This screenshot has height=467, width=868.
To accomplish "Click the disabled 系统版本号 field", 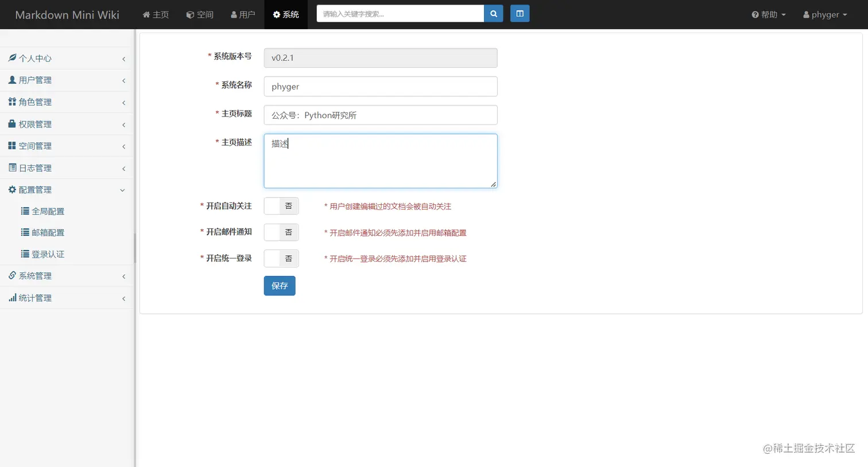I will (x=381, y=58).
